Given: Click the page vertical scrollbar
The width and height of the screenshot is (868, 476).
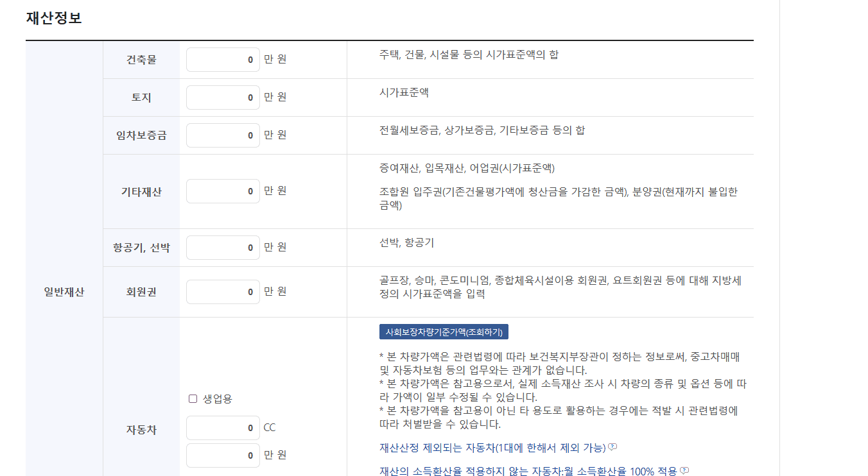Looking at the screenshot, I should tap(864, 237).
